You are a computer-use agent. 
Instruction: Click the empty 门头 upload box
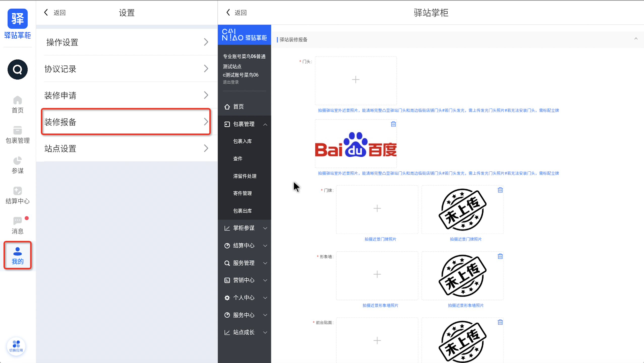(x=356, y=80)
